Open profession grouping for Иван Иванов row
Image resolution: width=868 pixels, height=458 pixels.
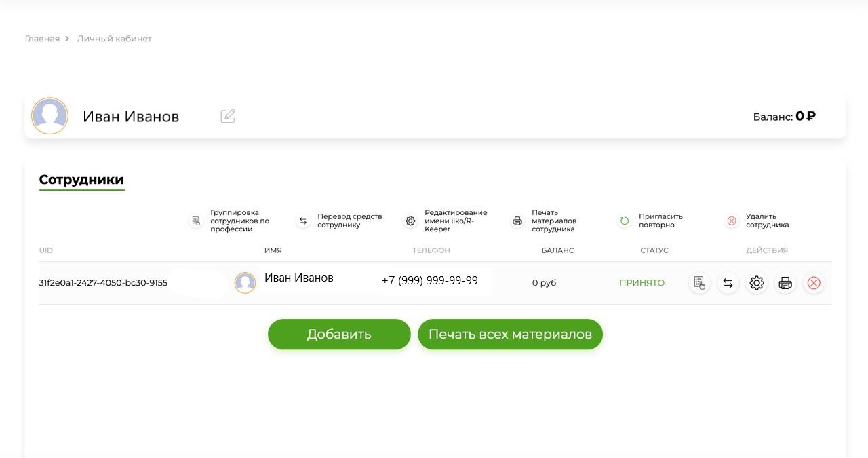pos(700,283)
